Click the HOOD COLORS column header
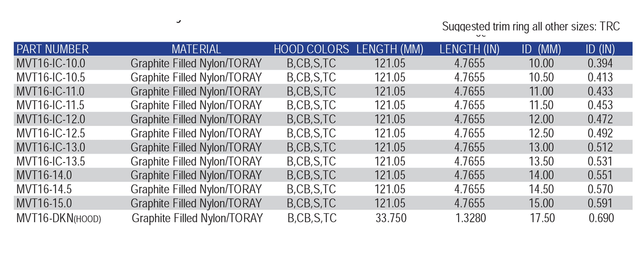 coord(311,49)
